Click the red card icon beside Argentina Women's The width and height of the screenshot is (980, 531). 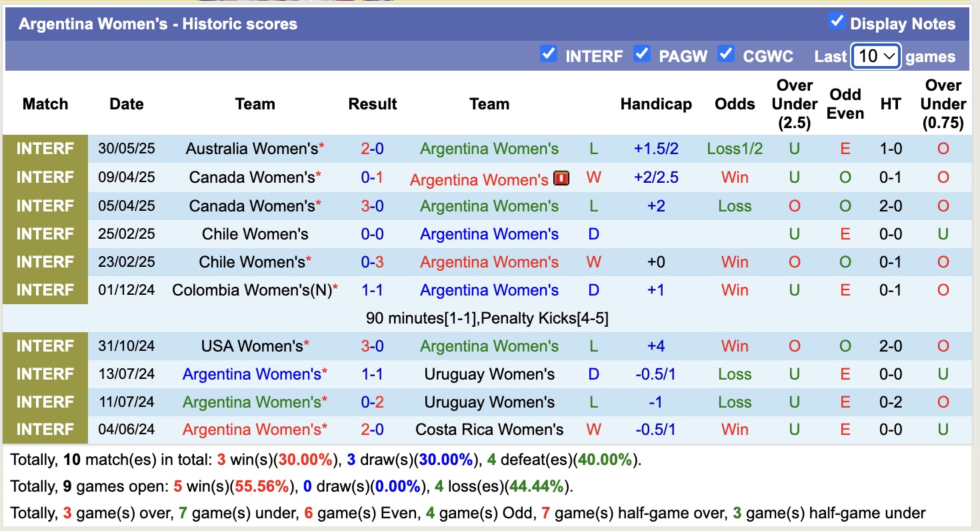[x=561, y=178]
